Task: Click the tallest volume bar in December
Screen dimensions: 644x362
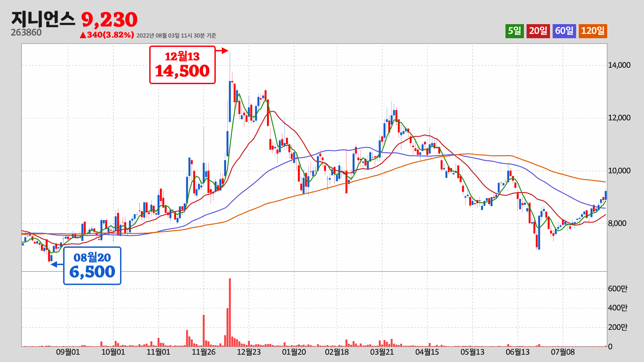Action: [230, 312]
